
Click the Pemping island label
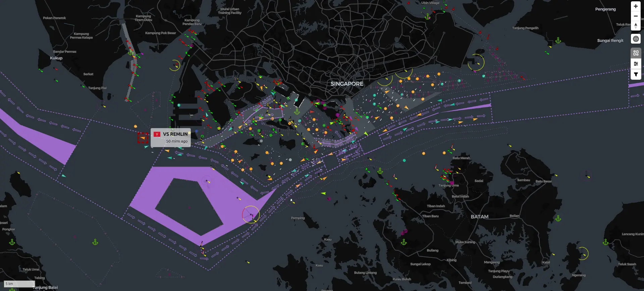click(298, 218)
